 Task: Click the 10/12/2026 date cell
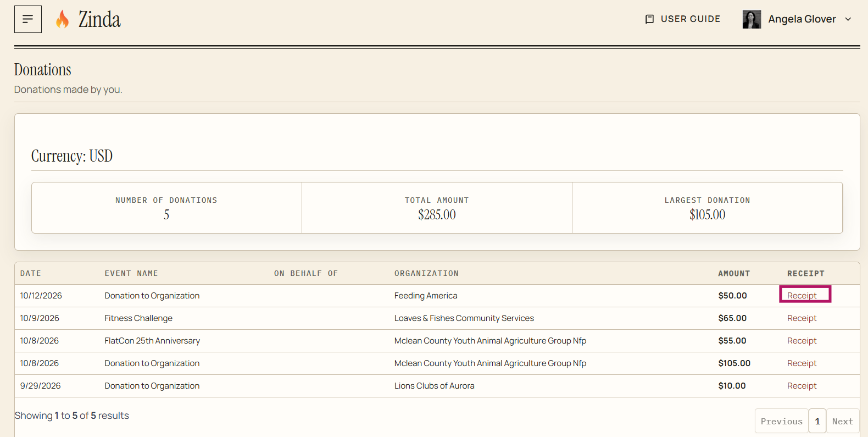click(x=41, y=296)
